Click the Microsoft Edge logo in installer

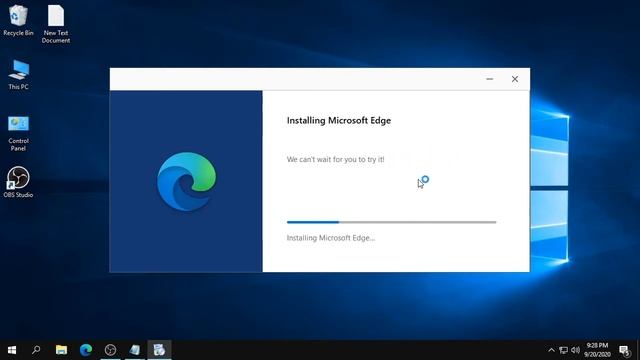coord(187,181)
